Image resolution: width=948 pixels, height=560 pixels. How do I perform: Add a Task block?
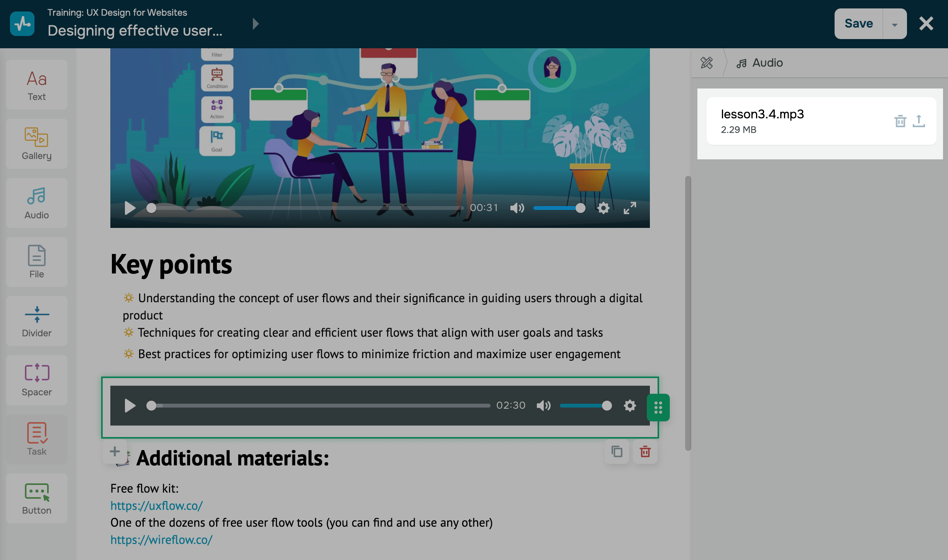point(37,439)
